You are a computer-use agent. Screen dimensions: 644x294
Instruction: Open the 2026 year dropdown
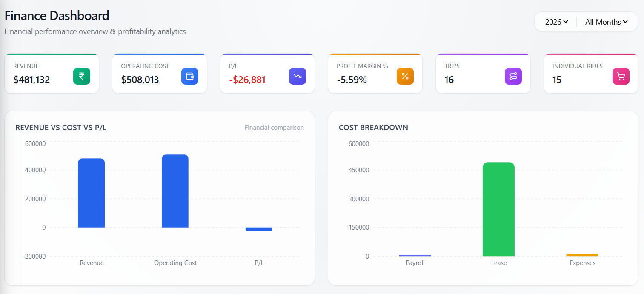coord(556,22)
